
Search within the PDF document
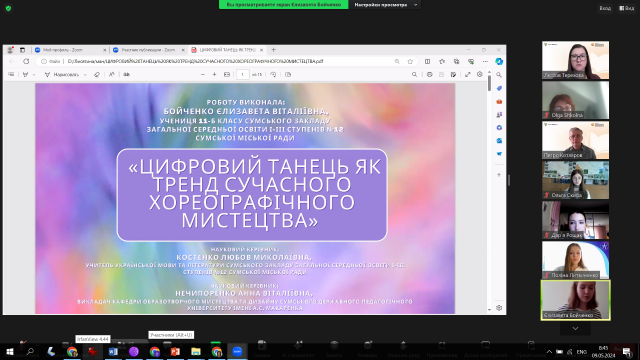[x=414, y=75]
